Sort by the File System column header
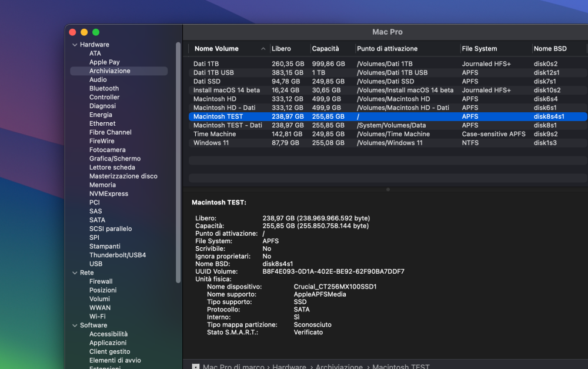588x369 pixels. tap(479, 49)
